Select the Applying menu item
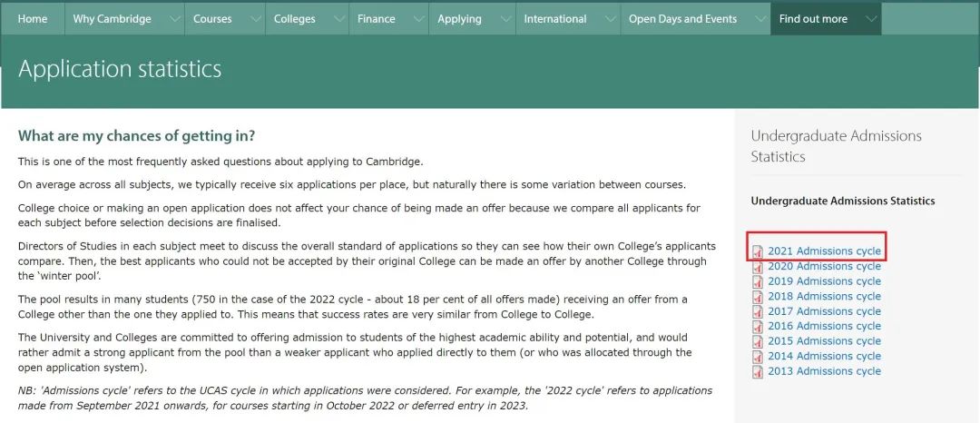 point(459,19)
